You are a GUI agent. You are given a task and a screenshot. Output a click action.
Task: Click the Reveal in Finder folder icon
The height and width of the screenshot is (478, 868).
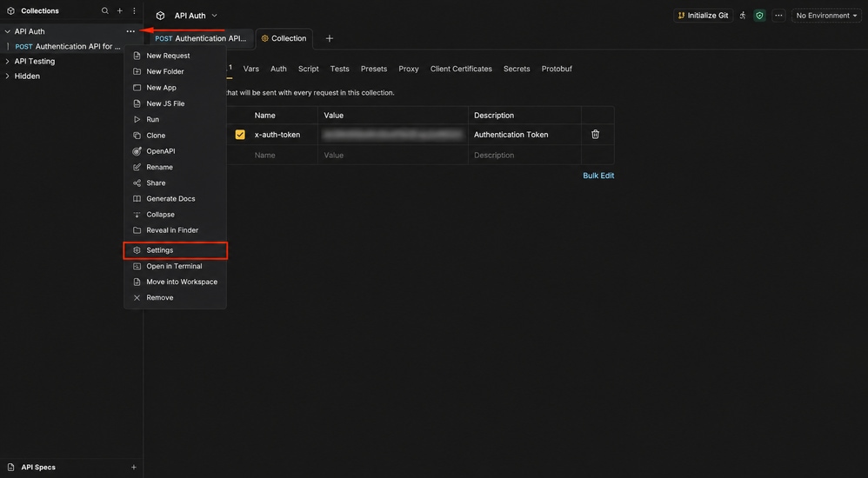[x=137, y=230]
